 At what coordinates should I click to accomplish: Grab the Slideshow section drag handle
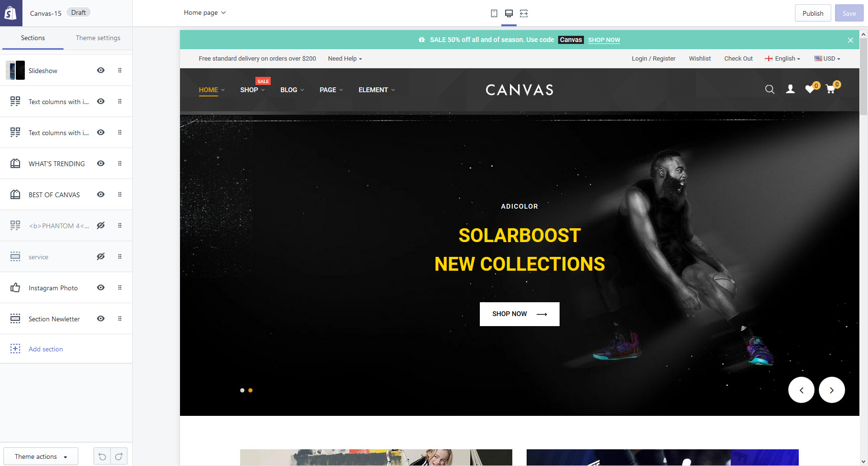(120, 70)
